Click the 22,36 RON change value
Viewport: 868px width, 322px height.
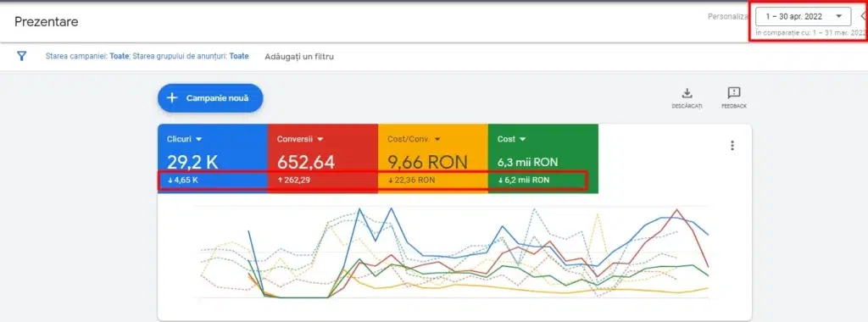(x=411, y=180)
